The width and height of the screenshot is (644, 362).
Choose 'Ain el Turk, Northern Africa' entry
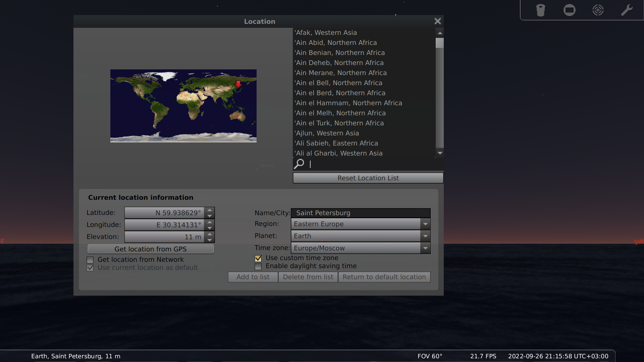tap(339, 123)
